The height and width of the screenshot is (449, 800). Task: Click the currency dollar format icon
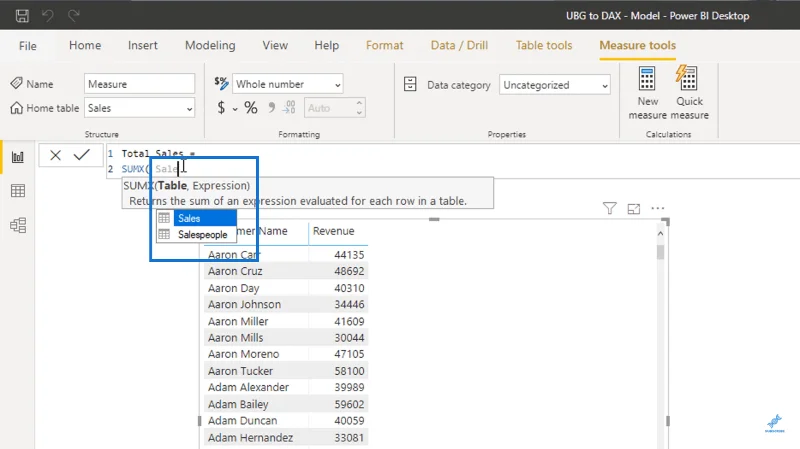221,108
